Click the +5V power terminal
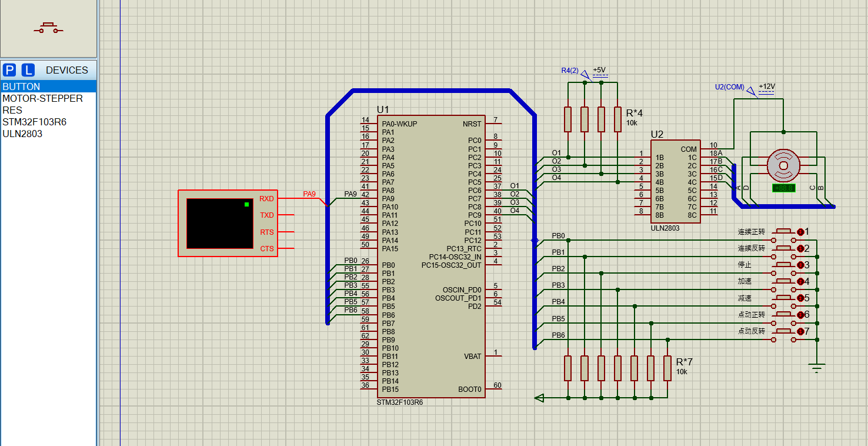Screen dimensions: 868x446 [600, 72]
